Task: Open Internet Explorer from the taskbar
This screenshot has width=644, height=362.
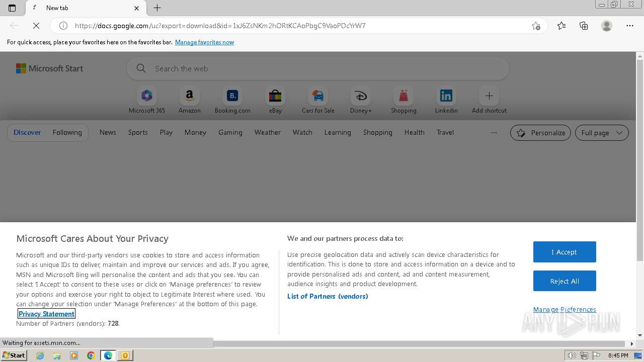Action: coord(40,355)
